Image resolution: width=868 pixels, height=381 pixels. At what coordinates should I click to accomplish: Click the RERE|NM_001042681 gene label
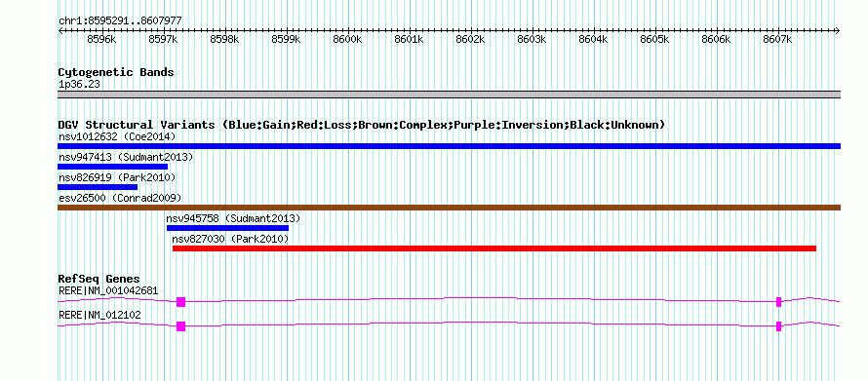click(108, 290)
